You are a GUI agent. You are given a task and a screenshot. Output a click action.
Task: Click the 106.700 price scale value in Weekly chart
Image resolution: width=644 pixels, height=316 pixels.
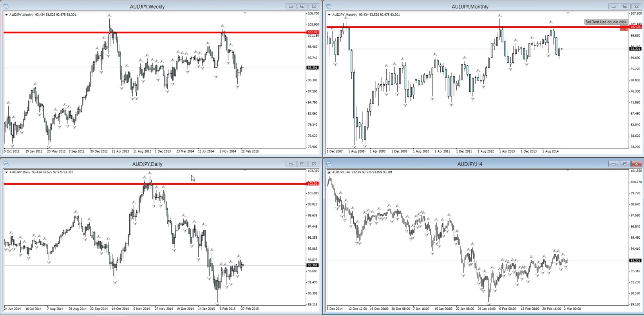pyautogui.click(x=313, y=13)
